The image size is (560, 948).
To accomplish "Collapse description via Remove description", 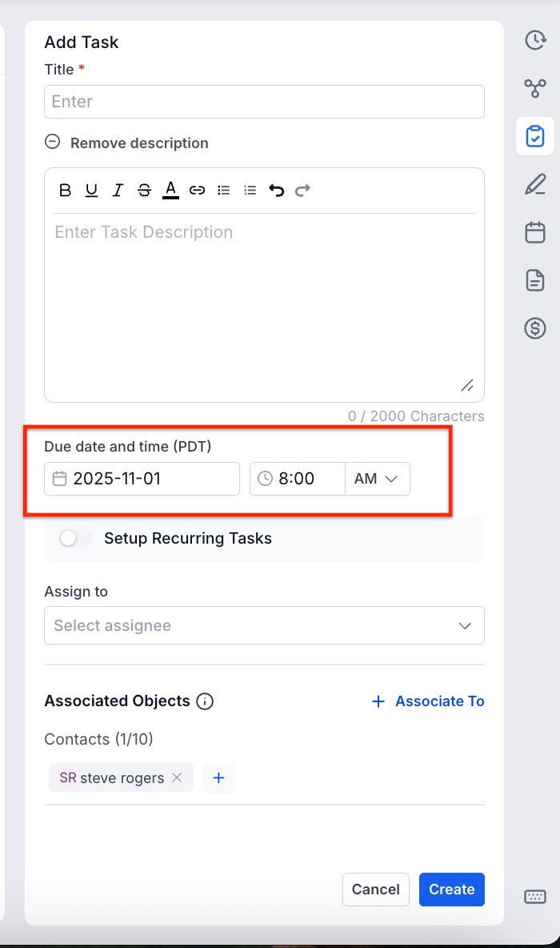I will point(127,143).
